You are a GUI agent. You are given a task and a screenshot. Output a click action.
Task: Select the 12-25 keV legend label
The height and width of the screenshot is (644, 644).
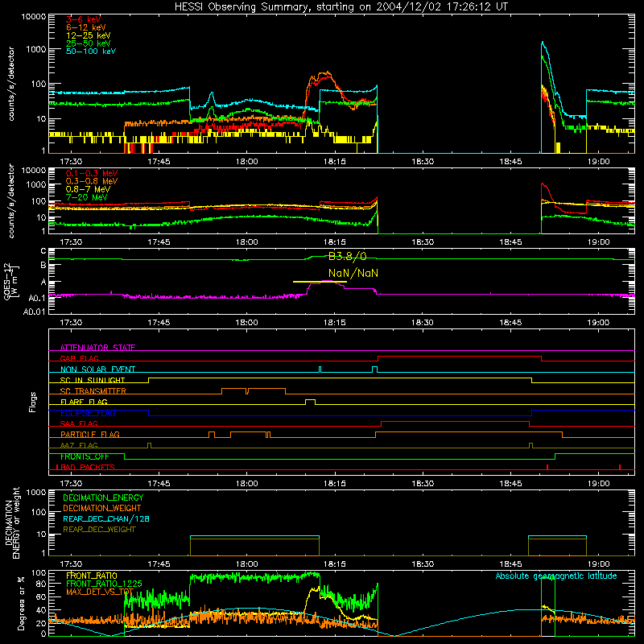[x=89, y=35]
